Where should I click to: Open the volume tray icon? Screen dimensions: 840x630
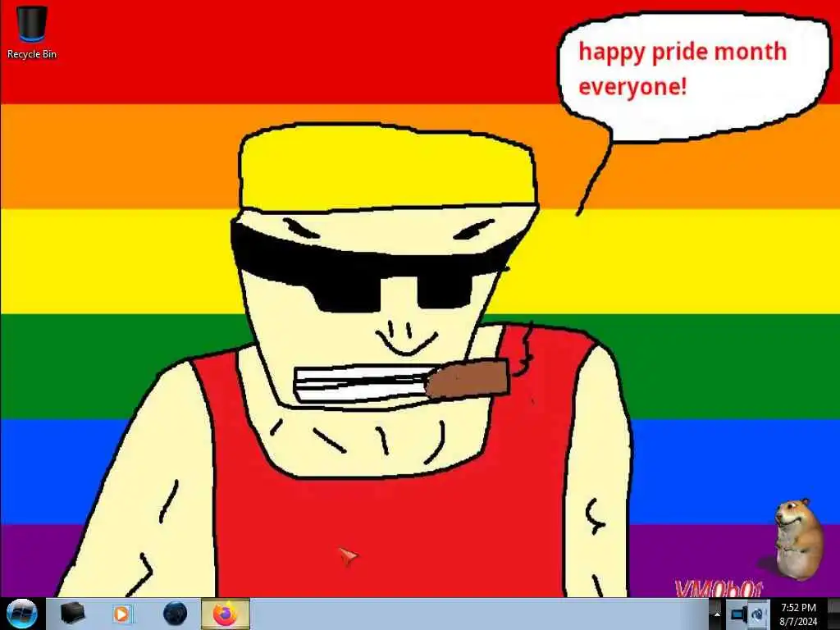pos(759,614)
